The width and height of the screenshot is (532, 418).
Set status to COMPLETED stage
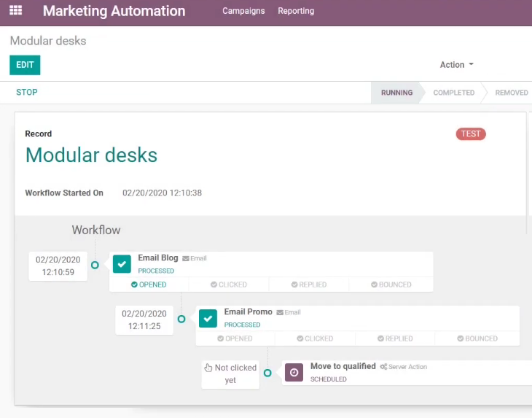pos(453,93)
